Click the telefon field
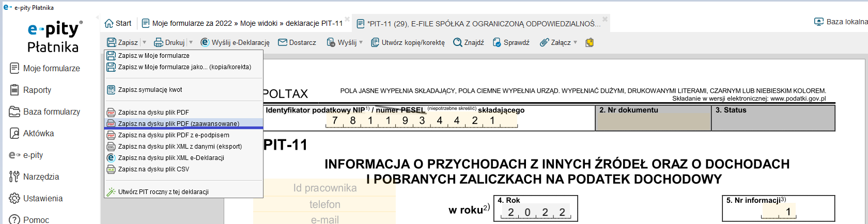 click(324, 204)
